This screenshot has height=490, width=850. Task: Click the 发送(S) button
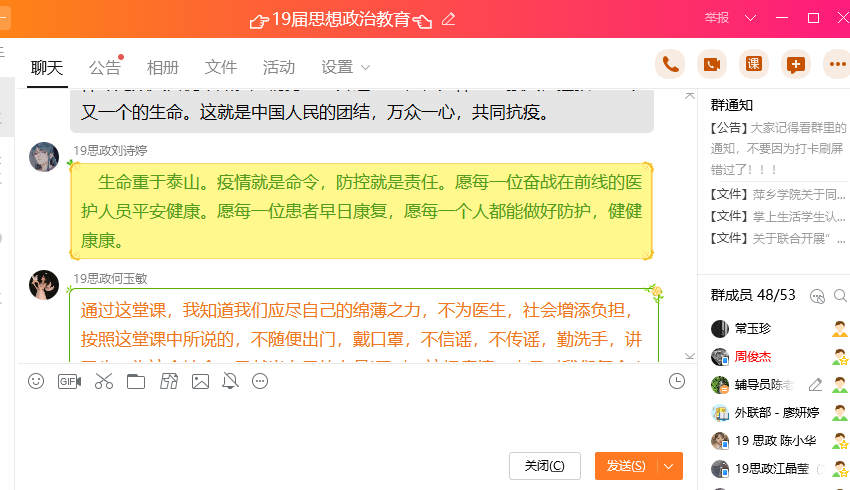(627, 466)
